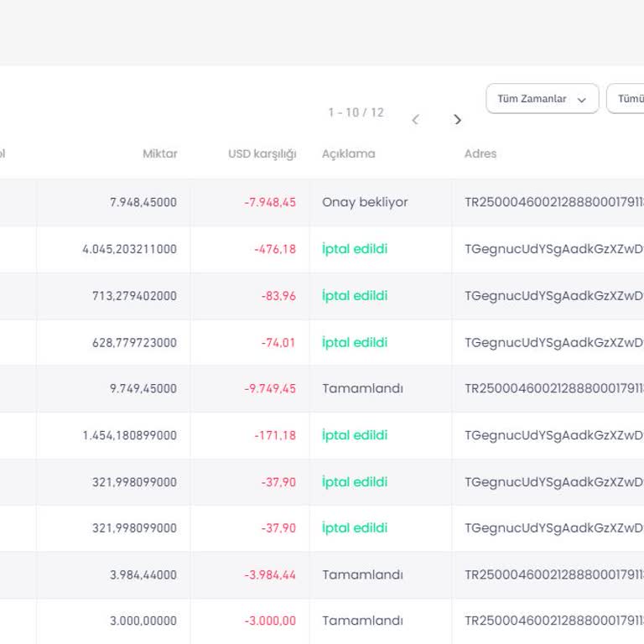
Task: Click the TGegnuc address in the -74,01 row
Action: click(554, 342)
